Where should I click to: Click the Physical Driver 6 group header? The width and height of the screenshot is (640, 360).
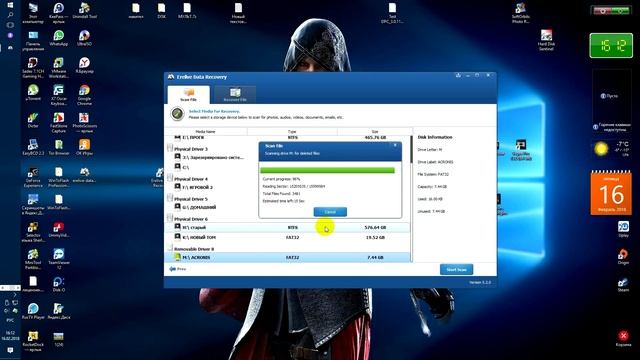[x=191, y=219]
